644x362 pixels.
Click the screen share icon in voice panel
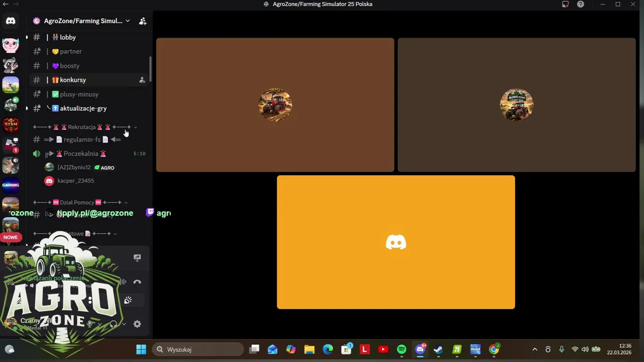137,257
